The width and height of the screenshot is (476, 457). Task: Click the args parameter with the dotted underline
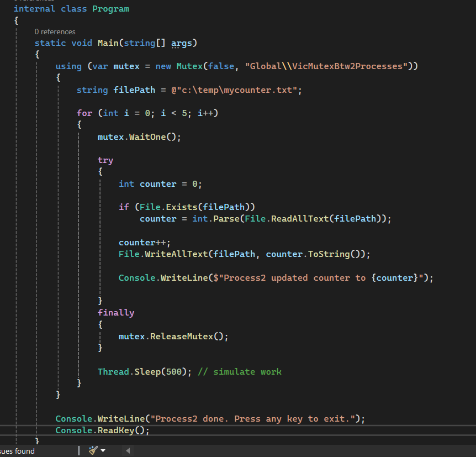[x=179, y=43]
